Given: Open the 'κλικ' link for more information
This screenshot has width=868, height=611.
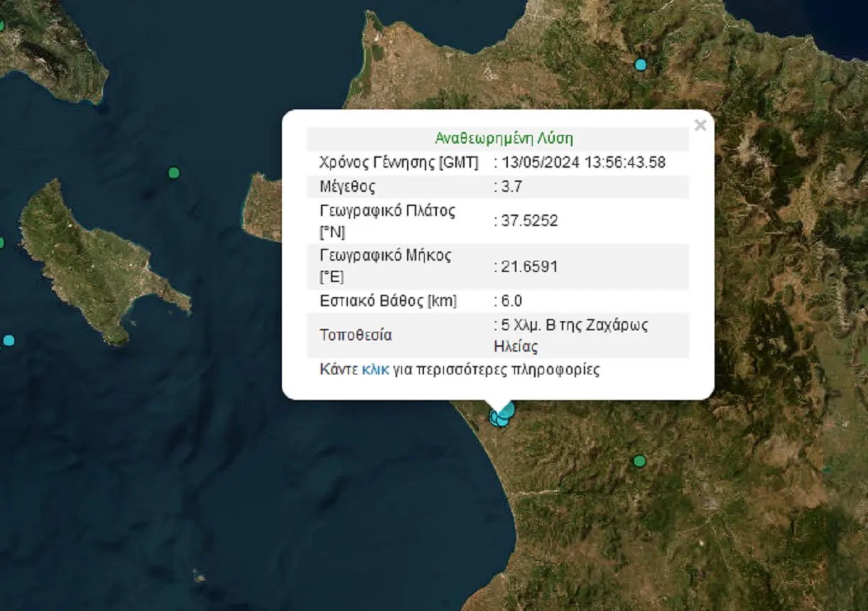Looking at the screenshot, I should click(x=375, y=369).
